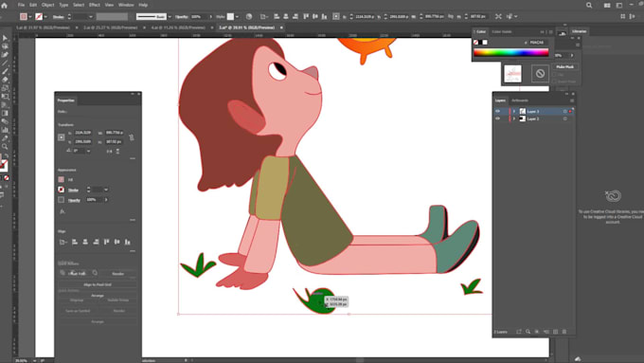Screen dimensions: 644x363
Task: Click the Home icon at top left
Action: [x=5, y=6]
